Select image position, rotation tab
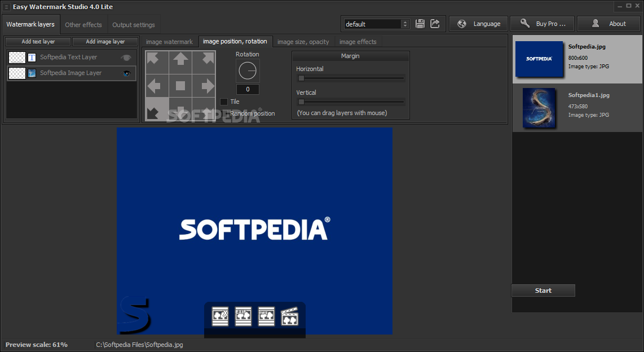 (235, 42)
